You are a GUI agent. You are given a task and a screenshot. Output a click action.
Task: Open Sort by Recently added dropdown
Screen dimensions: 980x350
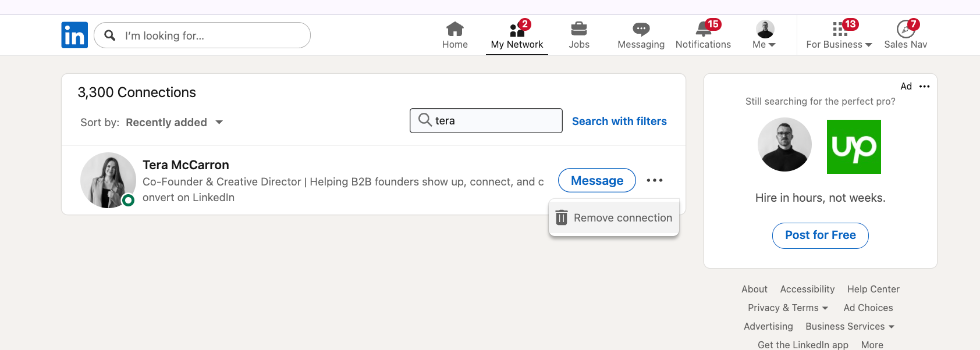click(173, 123)
